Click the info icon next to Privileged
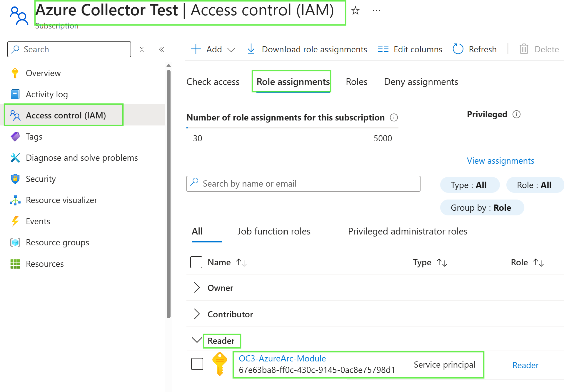 tap(516, 114)
